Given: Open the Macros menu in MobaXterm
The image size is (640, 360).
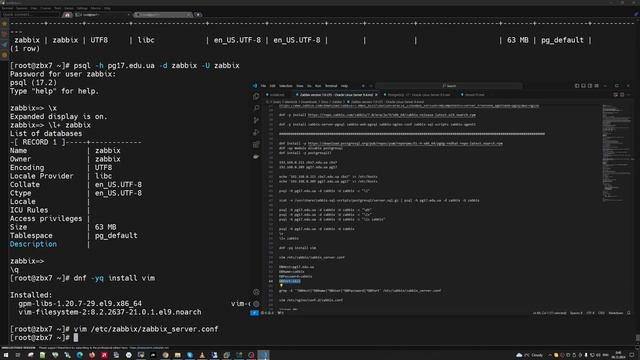Looking at the screenshot, I should click(x=96, y=8).
